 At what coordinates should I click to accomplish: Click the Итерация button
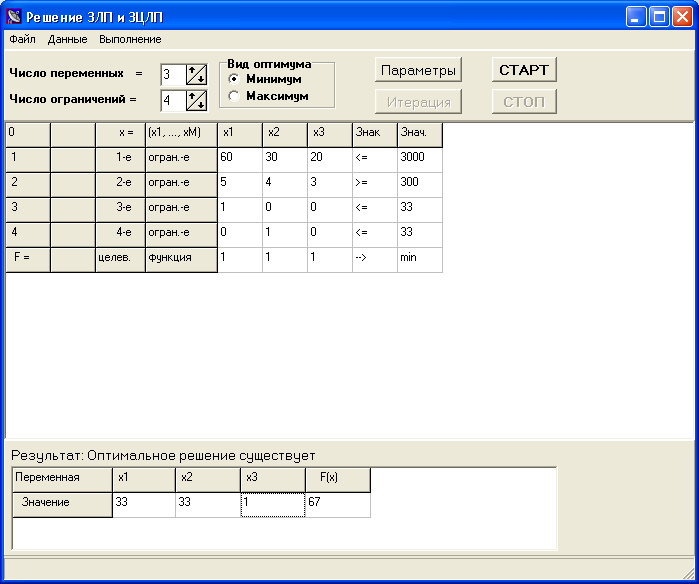point(418,102)
